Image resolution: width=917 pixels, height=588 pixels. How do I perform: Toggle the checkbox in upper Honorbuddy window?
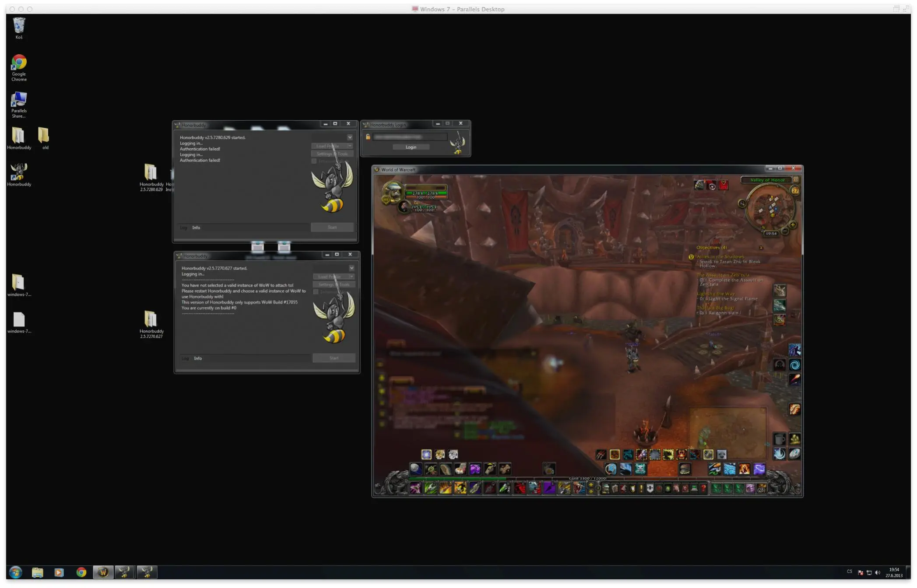[314, 161]
